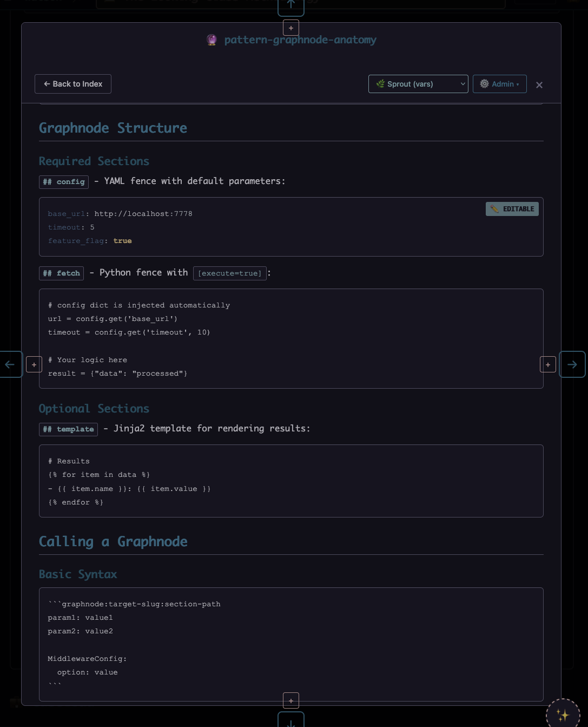Screen dimensions: 588x727
Task: Click the crystal ball page icon
Action: pyautogui.click(x=212, y=40)
